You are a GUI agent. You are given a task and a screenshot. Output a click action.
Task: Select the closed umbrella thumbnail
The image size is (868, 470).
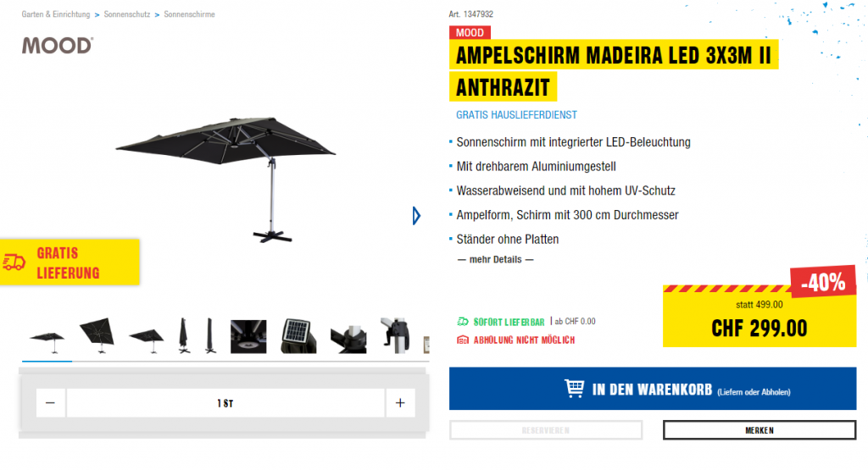tap(183, 335)
